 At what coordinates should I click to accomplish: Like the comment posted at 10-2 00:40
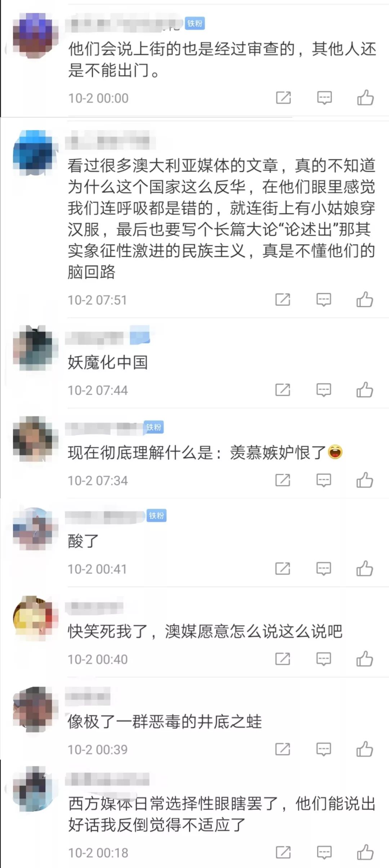(365, 659)
